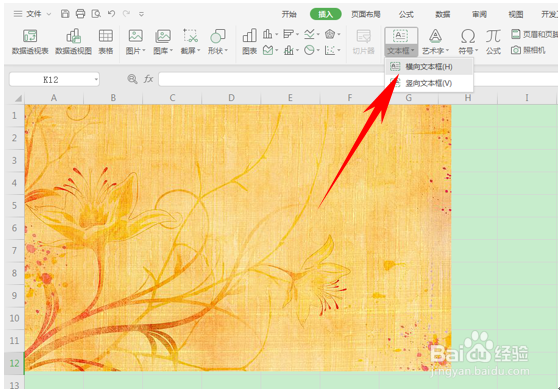Select the 视图 tab

coord(516,14)
